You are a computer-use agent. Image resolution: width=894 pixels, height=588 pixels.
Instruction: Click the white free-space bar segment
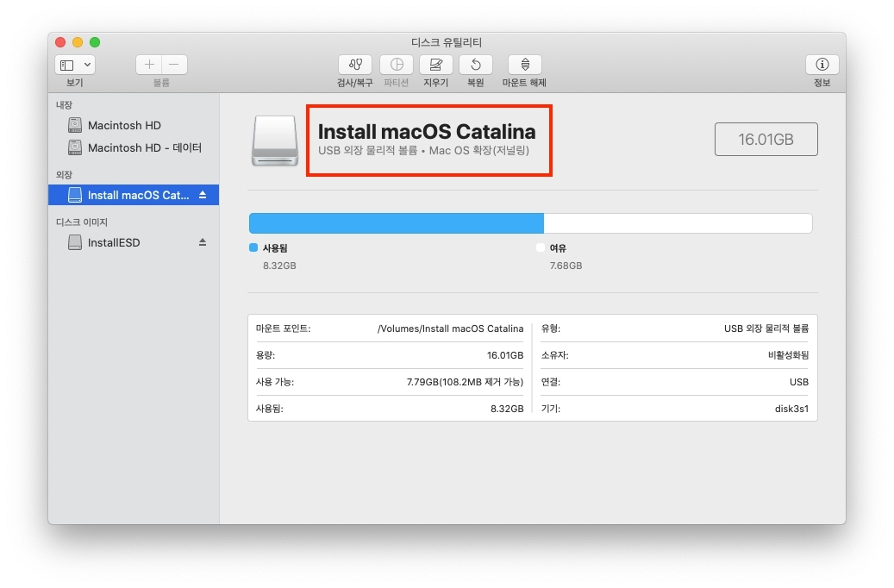pos(678,223)
